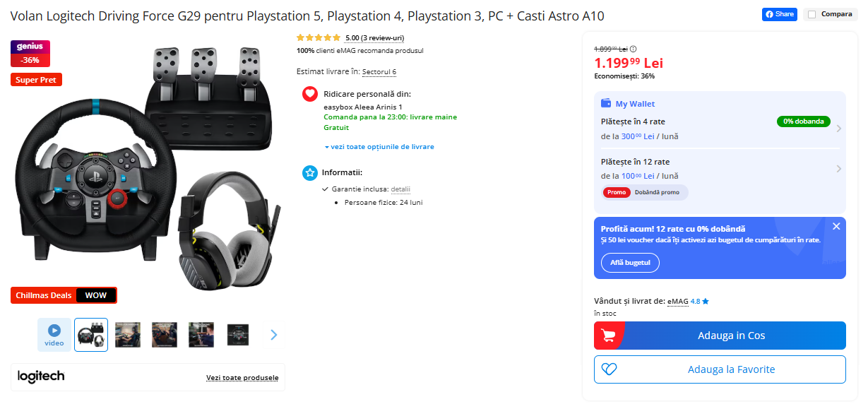Dismiss the 12 rate promo banner with X
Viewport: 868px width, 409px height.
pos(836,226)
